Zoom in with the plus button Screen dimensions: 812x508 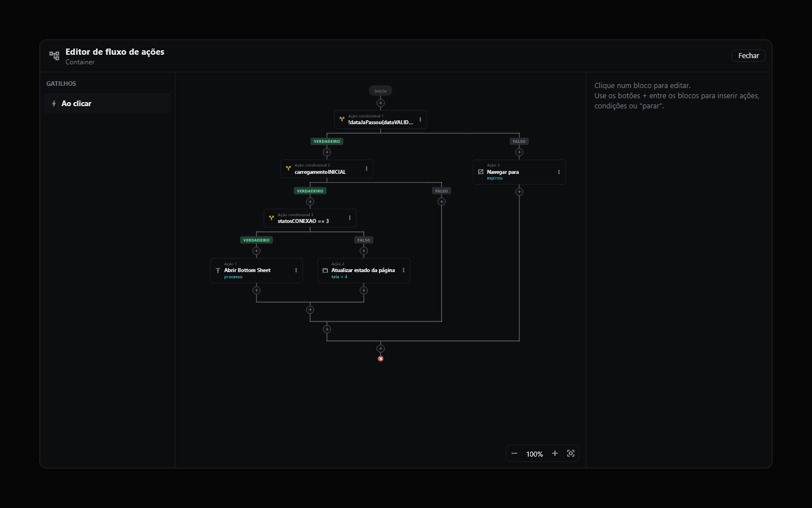pos(555,454)
